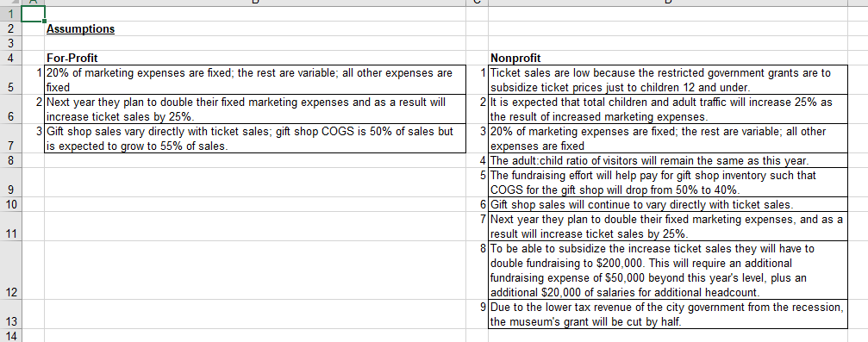Select cell about adult:child ratio of visitors
The width and height of the screenshot is (868, 342).
tap(668, 160)
